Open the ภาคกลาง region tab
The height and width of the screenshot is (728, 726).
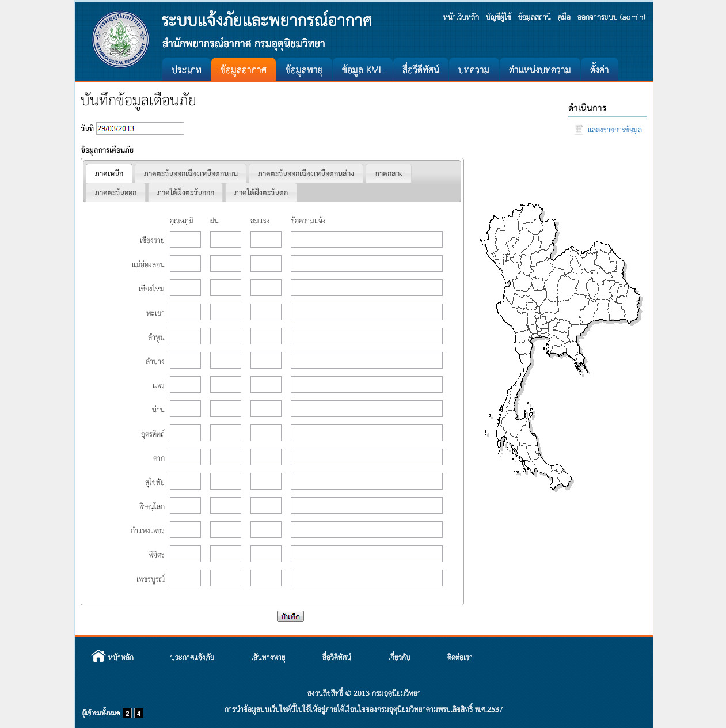click(389, 173)
